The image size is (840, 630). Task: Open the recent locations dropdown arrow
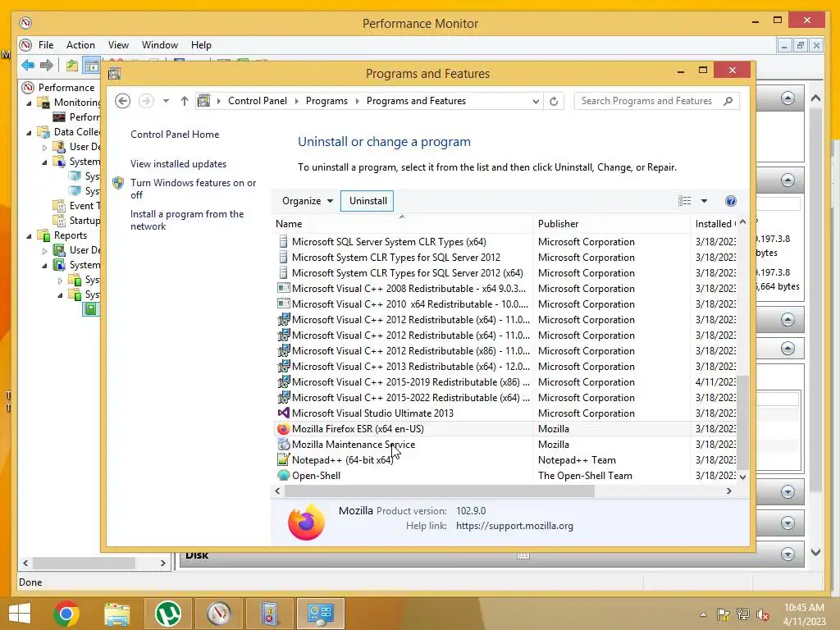166,101
